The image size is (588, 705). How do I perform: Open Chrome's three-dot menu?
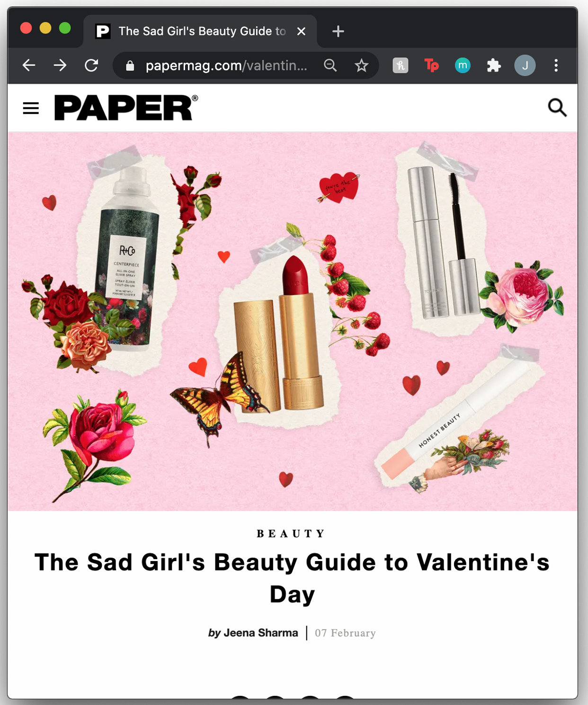556,65
